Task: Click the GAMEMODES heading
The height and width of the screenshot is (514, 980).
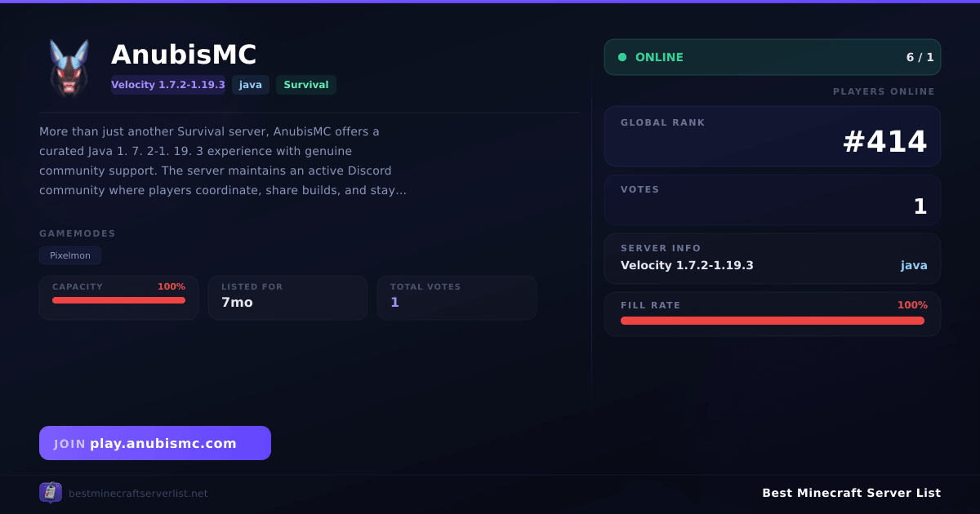Action: pyautogui.click(x=78, y=233)
